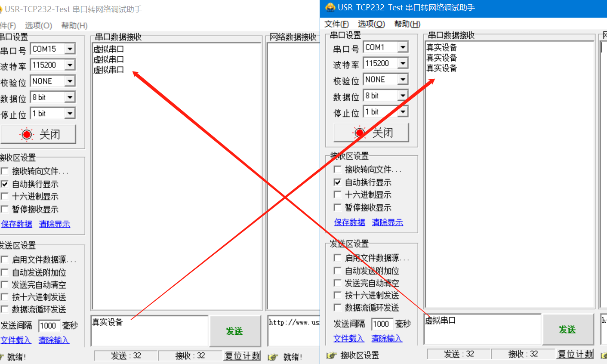
Task: Enable 自动发送附加位 in COM1 window
Action: pyautogui.click(x=337, y=271)
